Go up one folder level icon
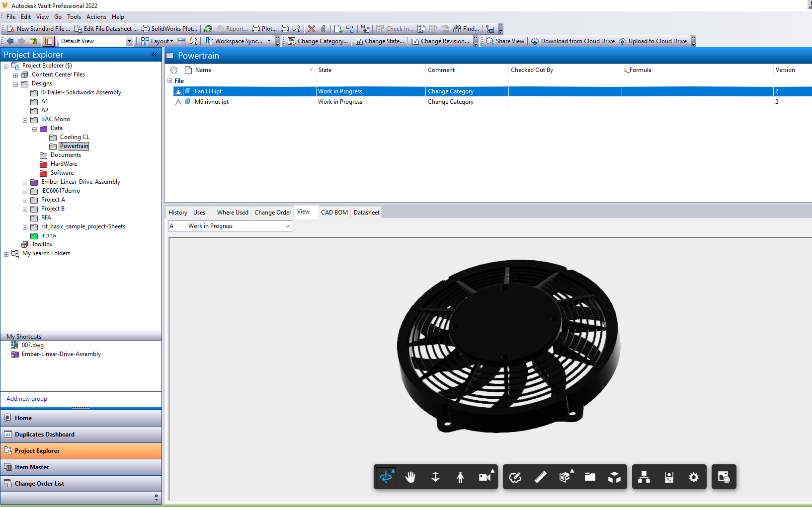This screenshot has height=507, width=812. coord(34,41)
